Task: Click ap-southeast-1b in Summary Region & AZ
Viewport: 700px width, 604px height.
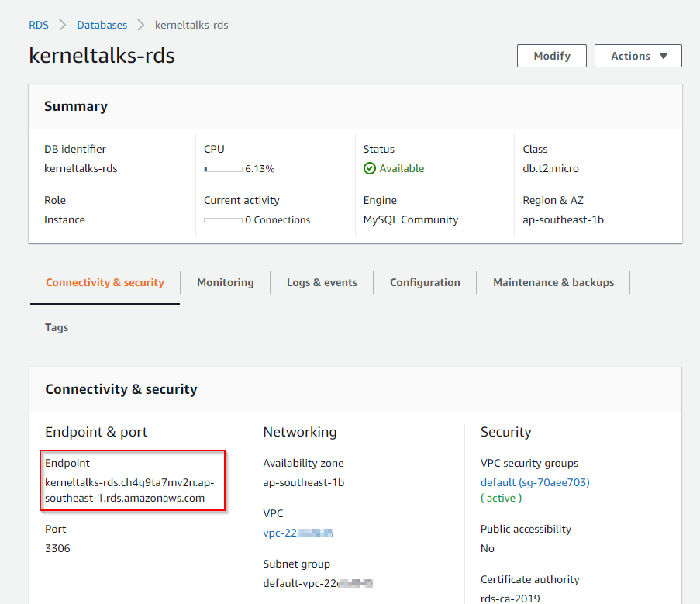Action: [x=563, y=219]
